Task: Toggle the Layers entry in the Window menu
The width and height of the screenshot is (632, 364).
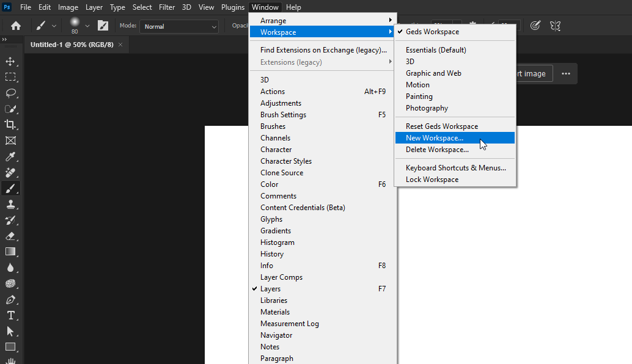Action: click(x=270, y=288)
